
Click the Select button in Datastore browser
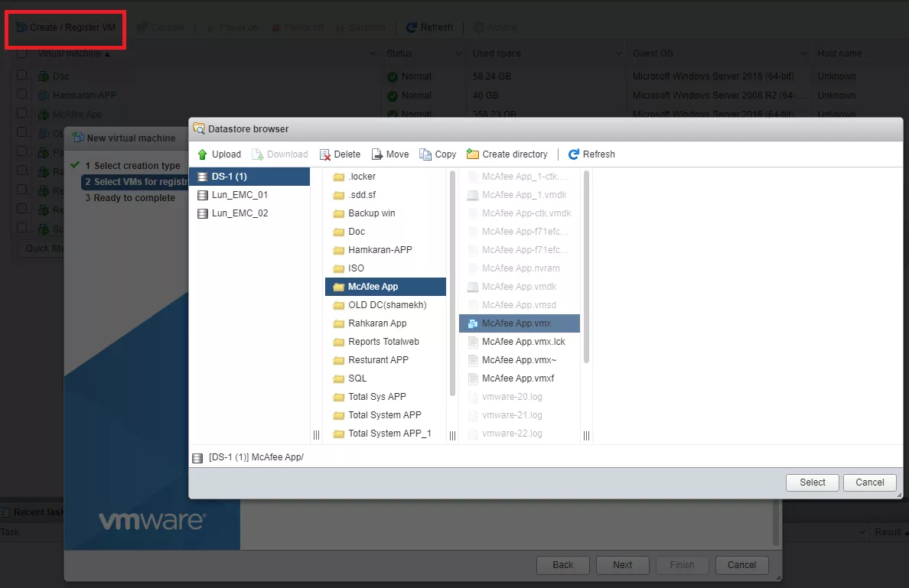(812, 482)
